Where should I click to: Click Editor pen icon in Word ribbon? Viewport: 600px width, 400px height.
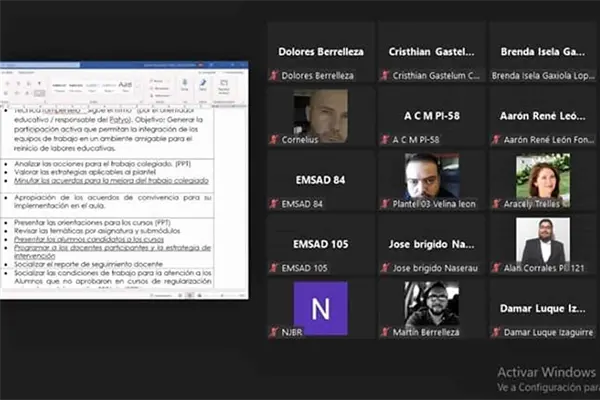[x=203, y=84]
